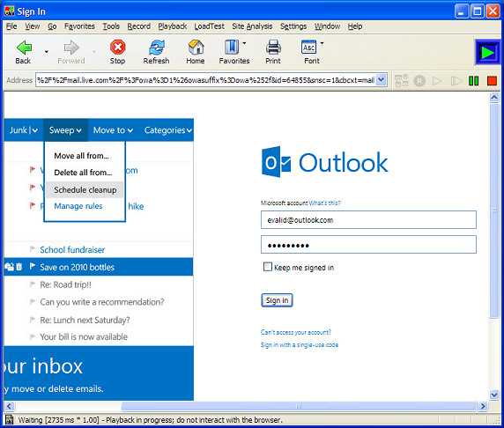Open Can't access your account? link
The image size is (504, 428).
296,332
